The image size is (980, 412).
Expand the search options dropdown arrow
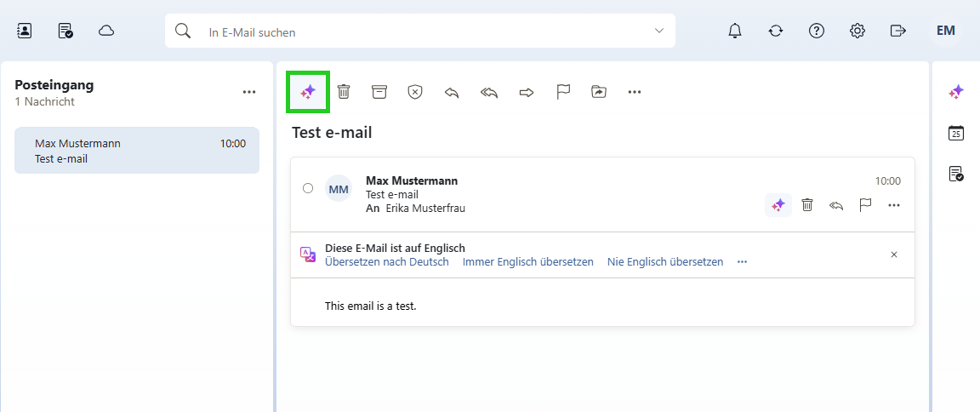point(658,31)
